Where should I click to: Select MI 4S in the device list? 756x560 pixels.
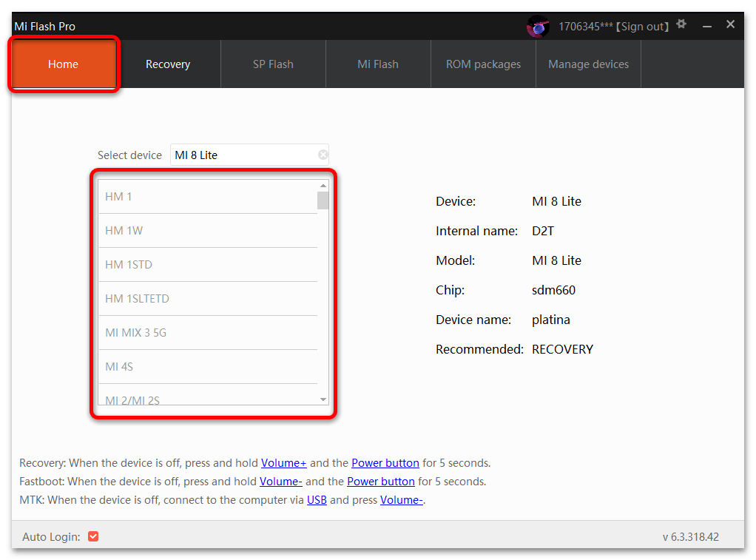[208, 367]
